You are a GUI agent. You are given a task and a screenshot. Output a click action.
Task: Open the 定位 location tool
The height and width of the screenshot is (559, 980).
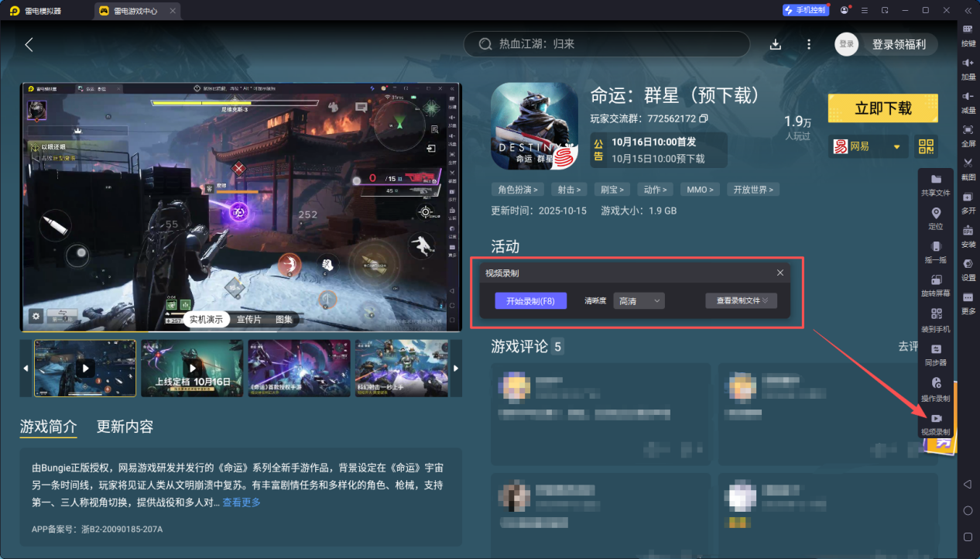[x=936, y=218]
